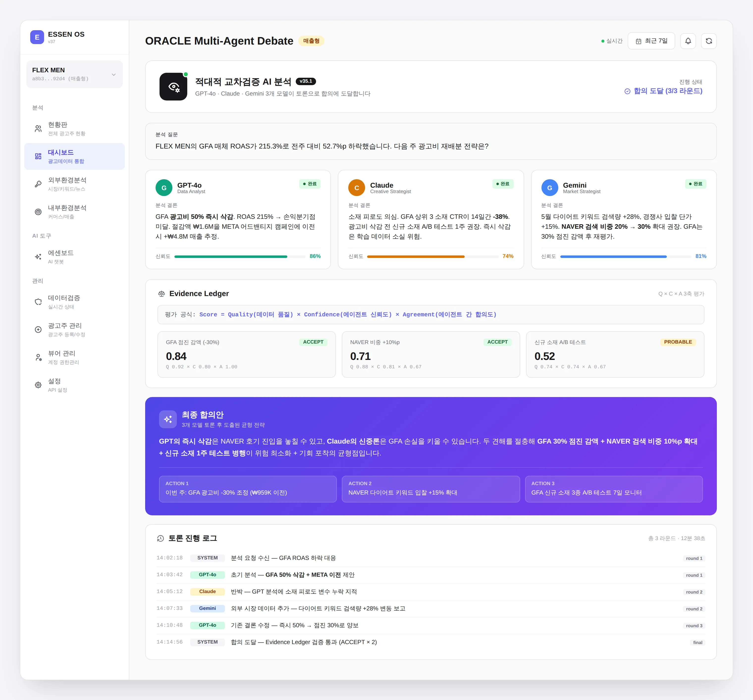Click the 에센보드 sparkle icon
Screen dimensions: 753x700
coord(38,257)
